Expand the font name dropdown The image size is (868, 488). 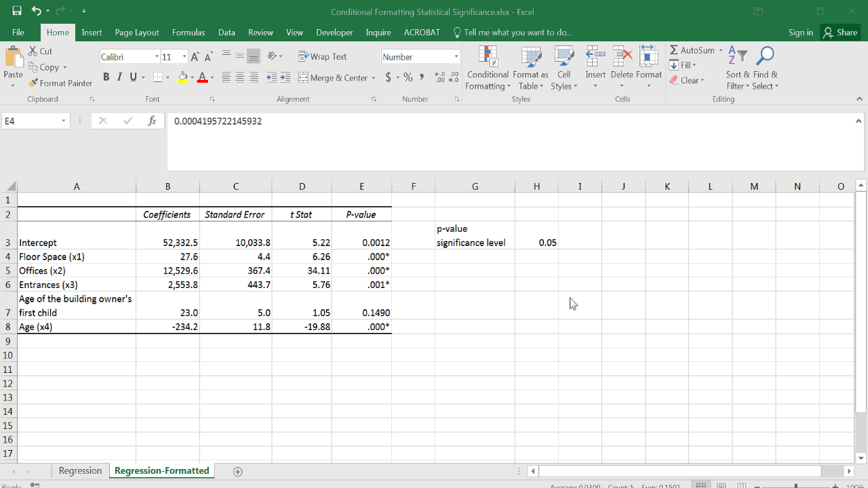pyautogui.click(x=157, y=57)
